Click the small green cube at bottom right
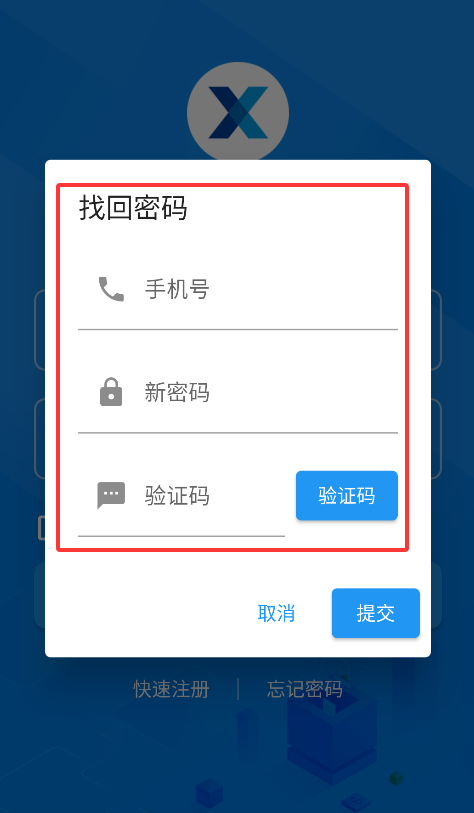474x813 pixels. point(397,778)
